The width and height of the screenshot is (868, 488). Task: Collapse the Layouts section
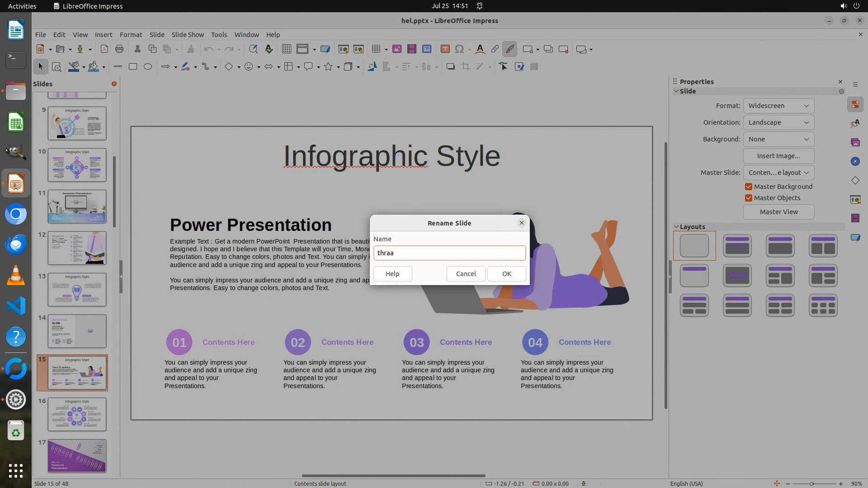[x=677, y=227]
